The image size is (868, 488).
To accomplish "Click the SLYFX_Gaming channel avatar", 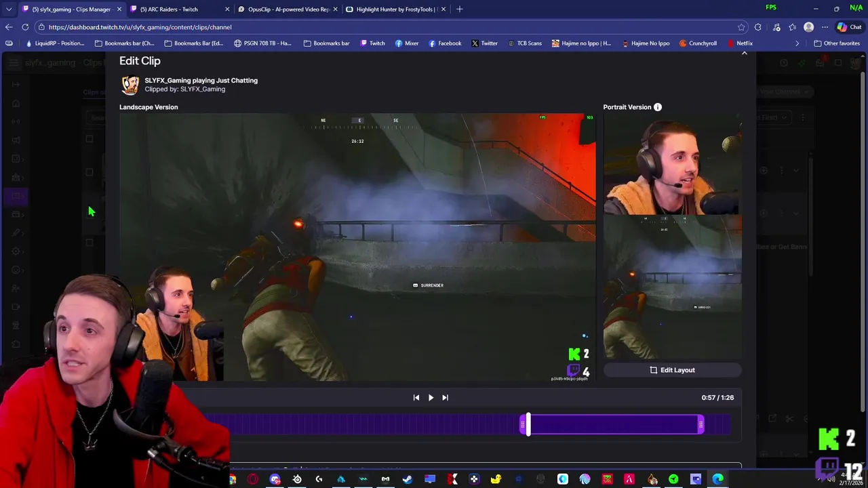I will pyautogui.click(x=130, y=85).
